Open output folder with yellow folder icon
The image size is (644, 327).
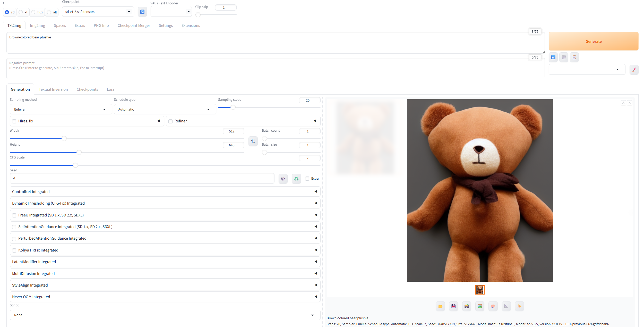coord(440,306)
